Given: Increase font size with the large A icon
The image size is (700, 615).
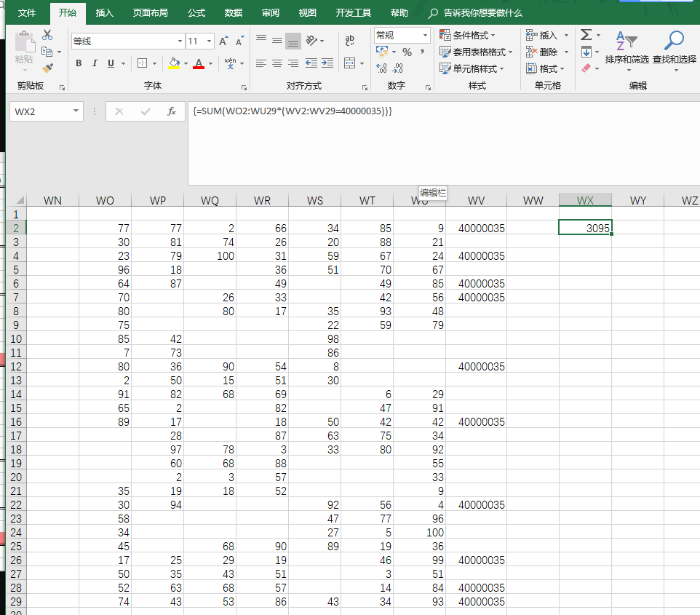Looking at the screenshot, I should coord(223,41).
